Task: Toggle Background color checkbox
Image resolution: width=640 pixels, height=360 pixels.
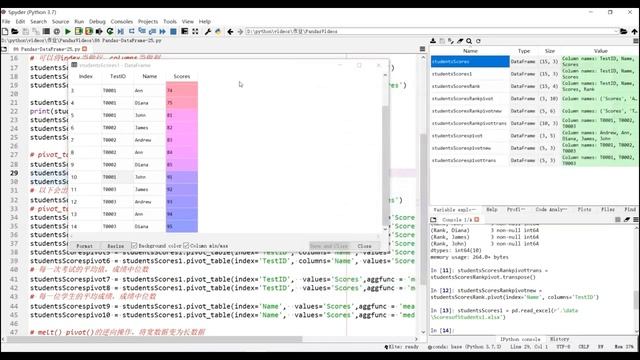Action: (x=134, y=246)
